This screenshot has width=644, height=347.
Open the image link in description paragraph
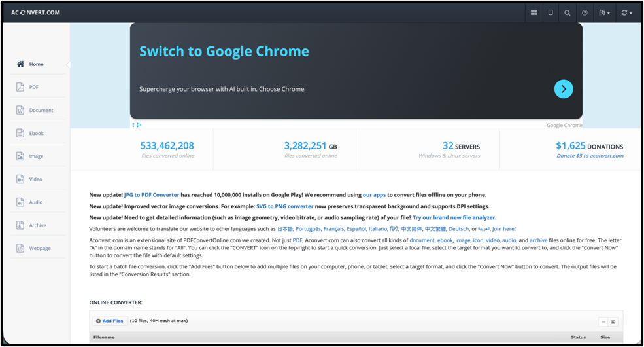pos(463,240)
